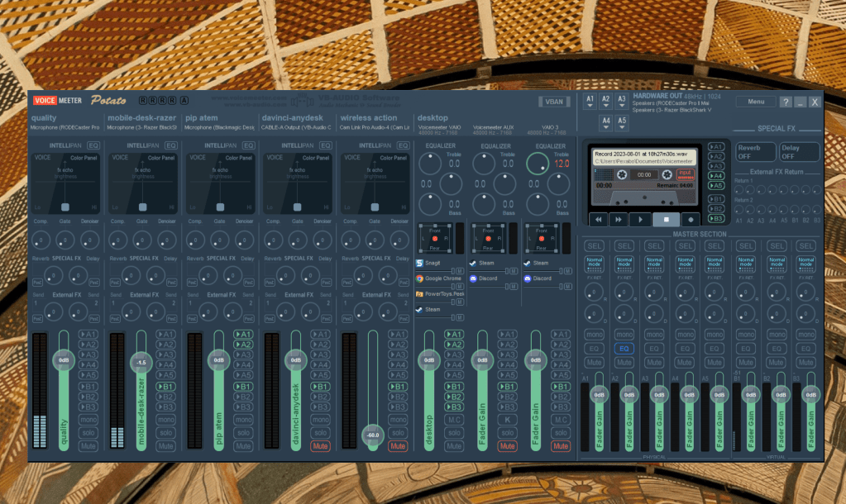Select the input device for davinci-anydesk
This screenshot has width=846, height=504.
(296, 128)
